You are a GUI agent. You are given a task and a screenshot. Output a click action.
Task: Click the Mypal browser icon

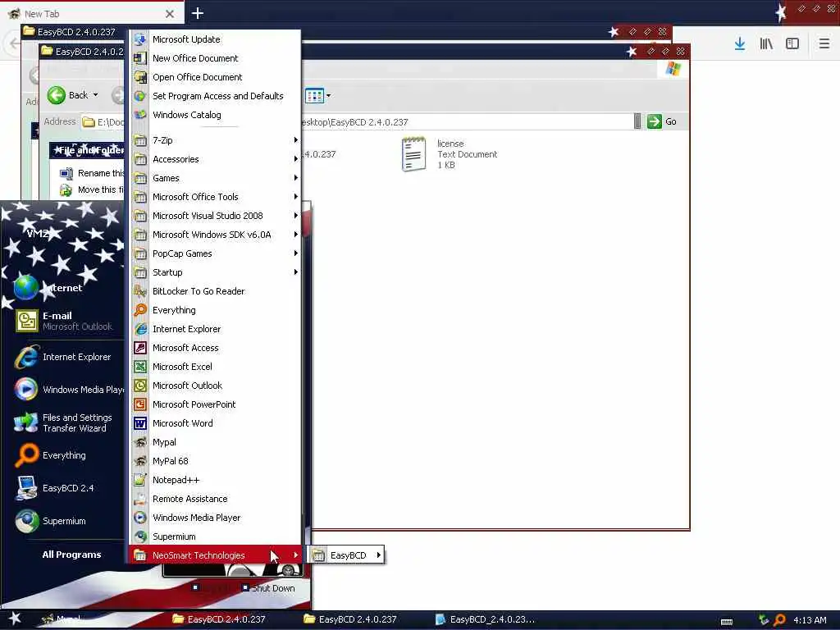pyautogui.click(x=139, y=442)
